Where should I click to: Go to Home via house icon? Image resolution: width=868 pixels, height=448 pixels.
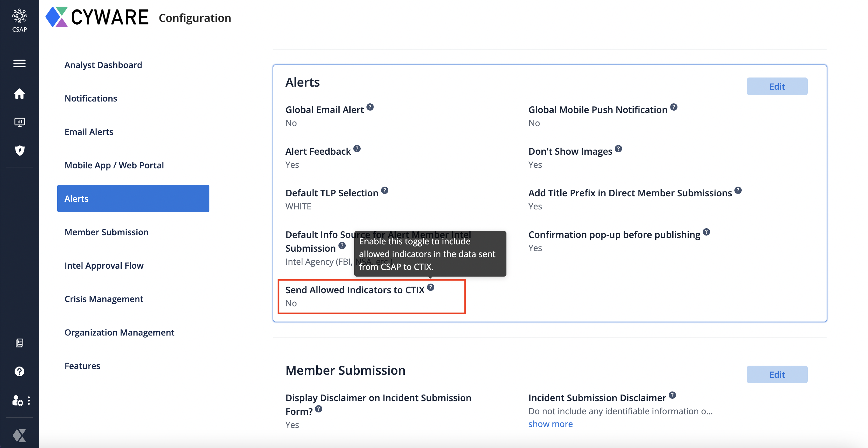pos(19,94)
